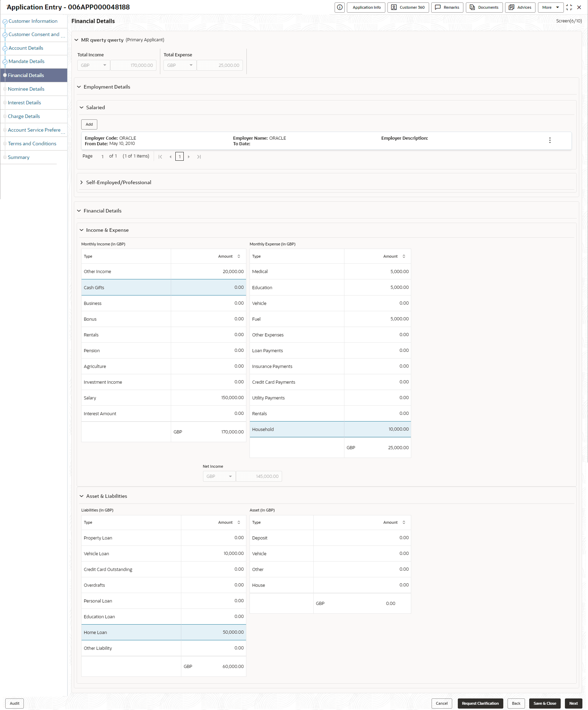Click Request Clarification button
The height and width of the screenshot is (710, 588).
point(480,703)
